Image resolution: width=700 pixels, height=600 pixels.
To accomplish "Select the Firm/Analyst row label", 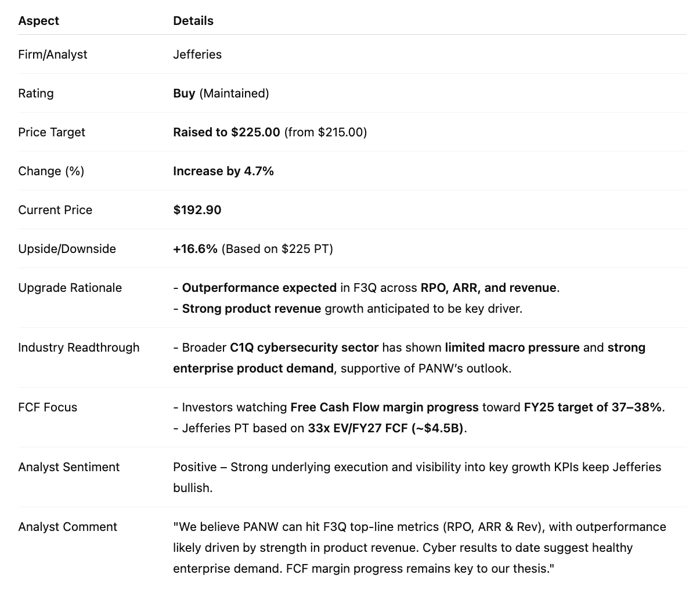I will (x=53, y=55).
